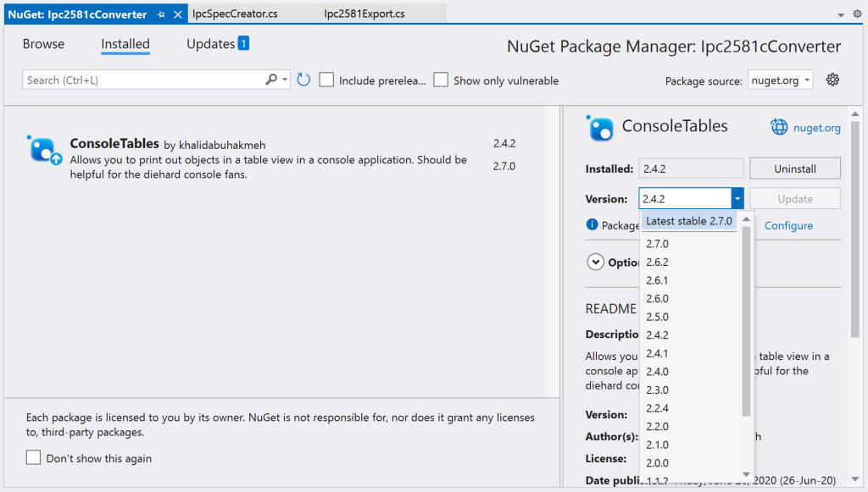This screenshot has width=868, height=492.
Task: Switch to the Browse tab
Action: coord(43,44)
